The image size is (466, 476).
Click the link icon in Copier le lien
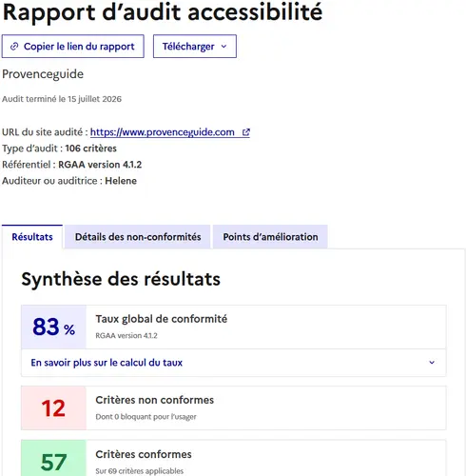pyautogui.click(x=14, y=47)
